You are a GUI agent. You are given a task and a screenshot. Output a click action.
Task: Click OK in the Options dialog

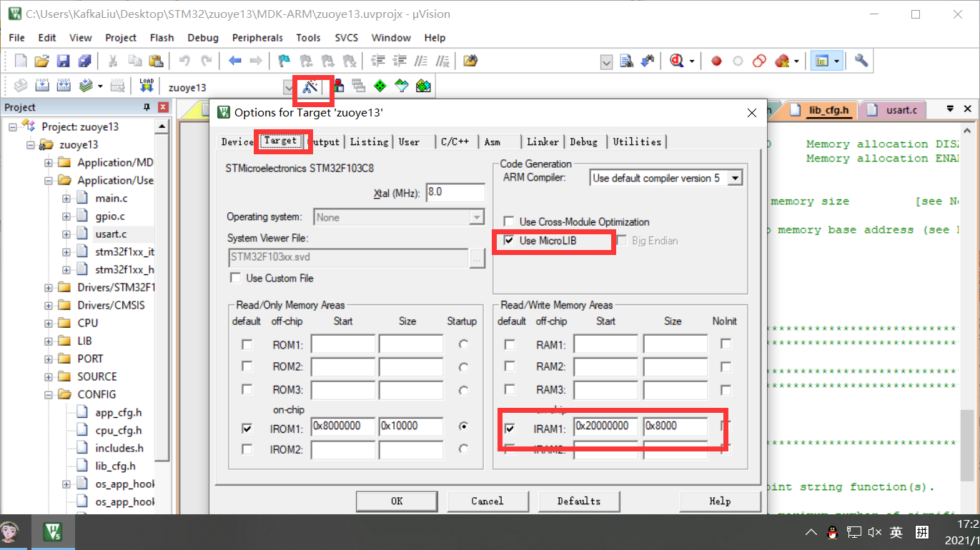pyautogui.click(x=397, y=501)
